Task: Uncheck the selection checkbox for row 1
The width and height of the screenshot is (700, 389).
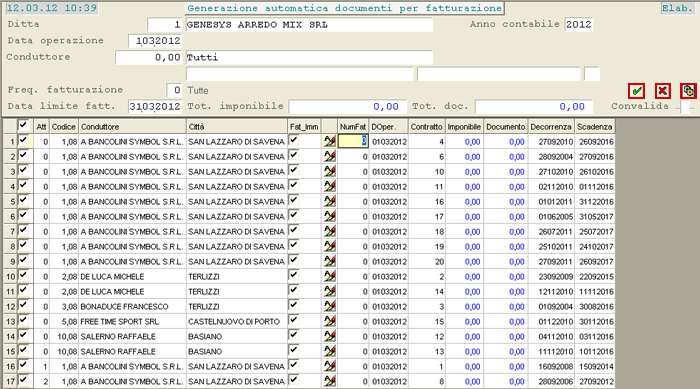Action: [23, 140]
